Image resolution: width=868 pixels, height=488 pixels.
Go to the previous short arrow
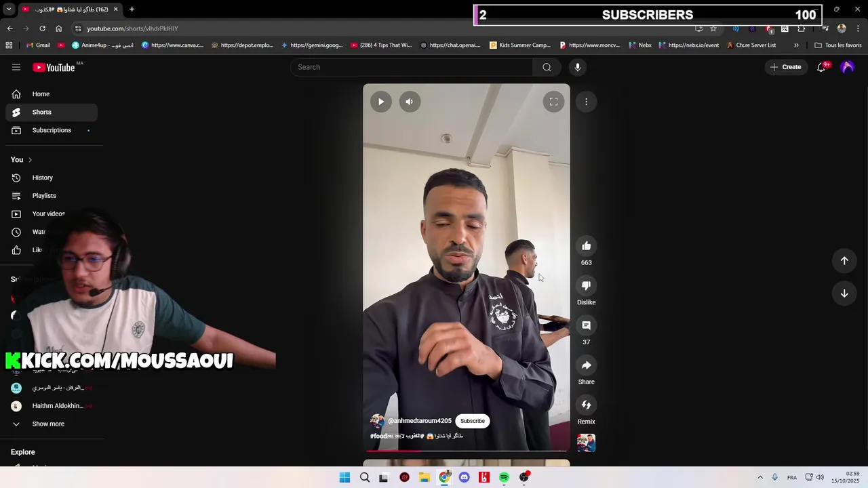coord(844,261)
